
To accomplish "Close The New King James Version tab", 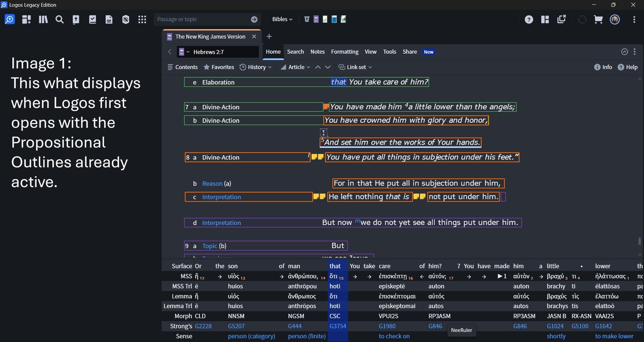I will point(254,37).
